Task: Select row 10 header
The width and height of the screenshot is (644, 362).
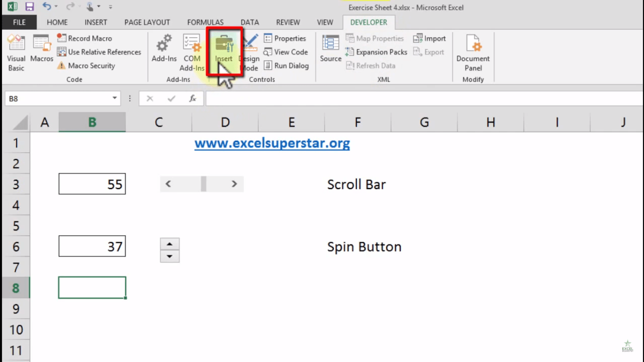Action: [x=16, y=329]
